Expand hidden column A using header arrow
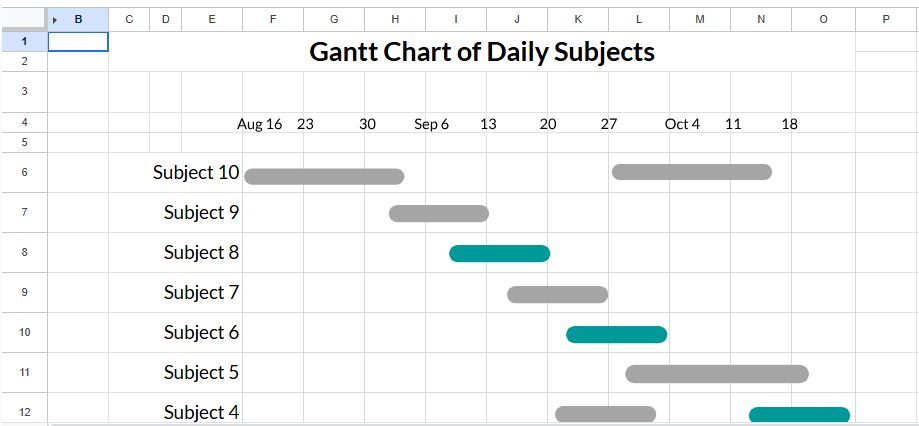This screenshot has height=426, width=919. [x=55, y=19]
